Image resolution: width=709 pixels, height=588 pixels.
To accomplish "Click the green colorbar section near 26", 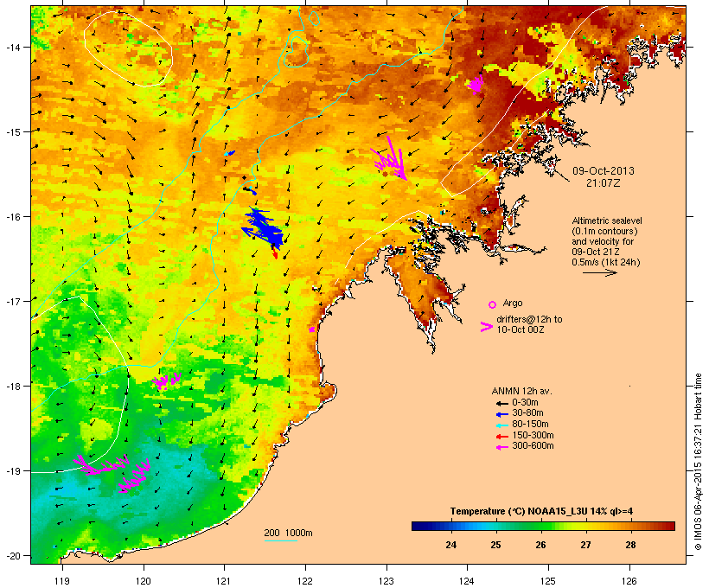I will pos(540,526).
